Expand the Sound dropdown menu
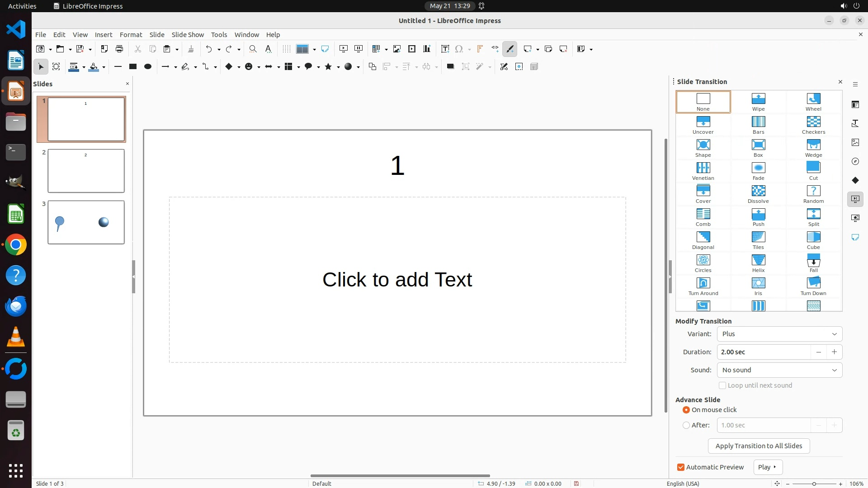 point(779,370)
